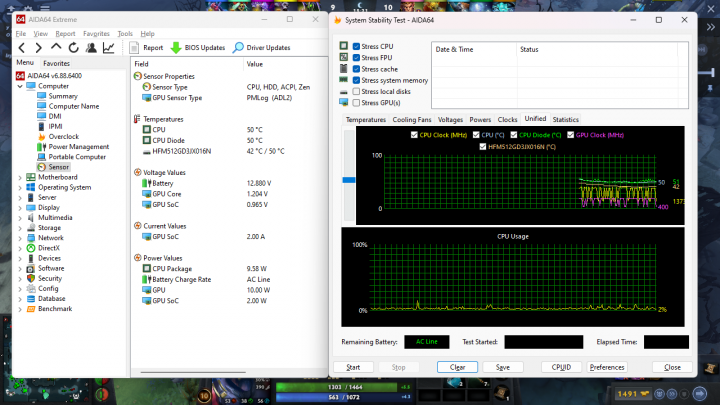The image size is (720, 405).
Task: Switch to the Cooling Fans tab
Action: point(412,119)
